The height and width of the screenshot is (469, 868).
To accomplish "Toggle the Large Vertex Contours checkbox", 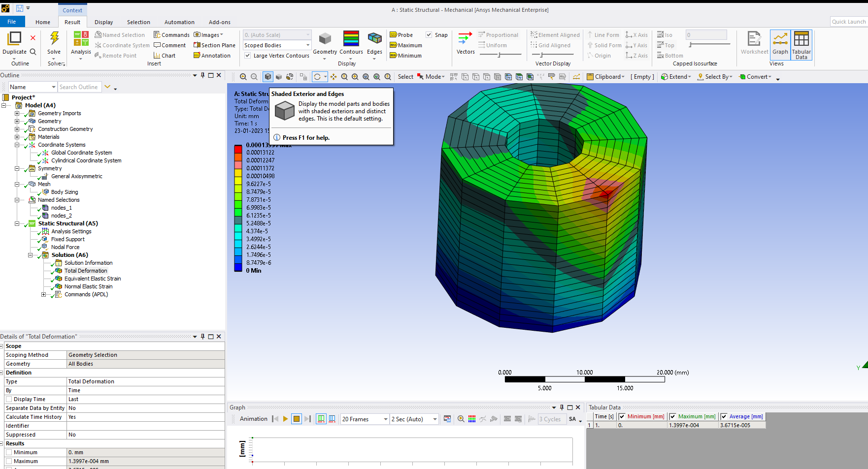I will click(x=248, y=56).
